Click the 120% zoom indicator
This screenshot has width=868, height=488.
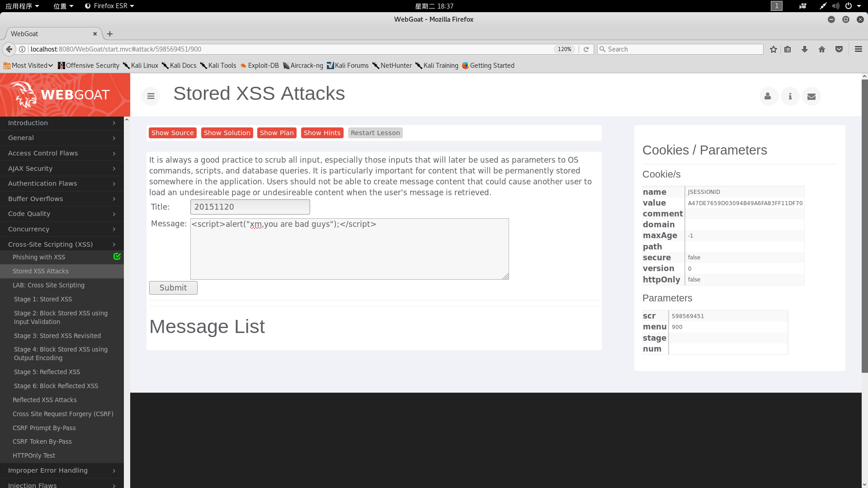click(565, 49)
